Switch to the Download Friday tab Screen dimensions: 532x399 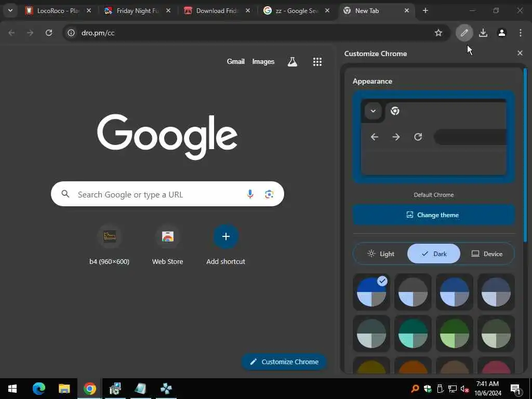[217, 11]
